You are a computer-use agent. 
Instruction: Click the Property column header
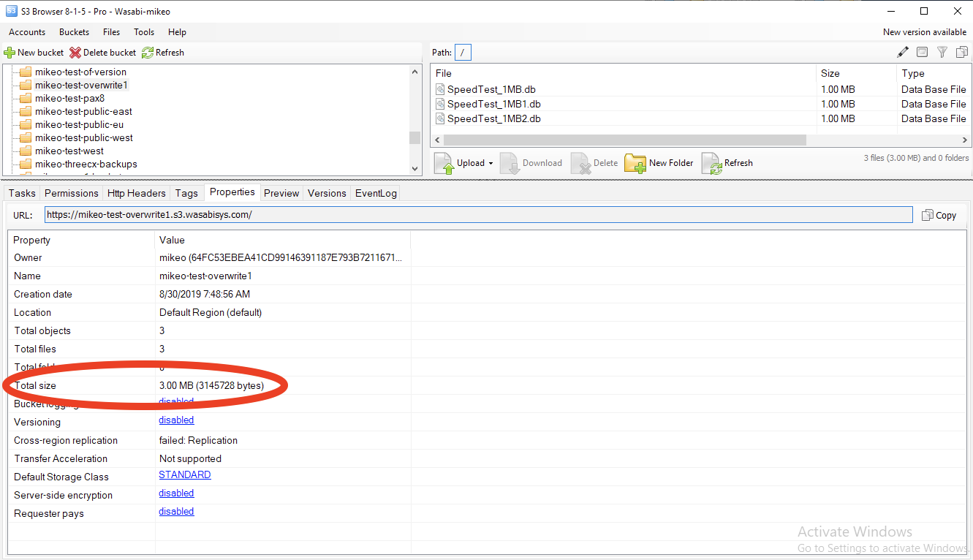tap(81, 240)
